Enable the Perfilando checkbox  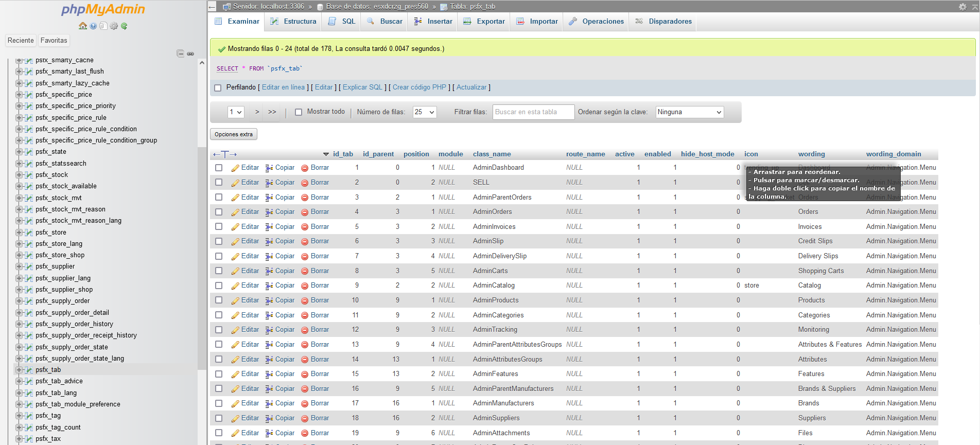(218, 88)
